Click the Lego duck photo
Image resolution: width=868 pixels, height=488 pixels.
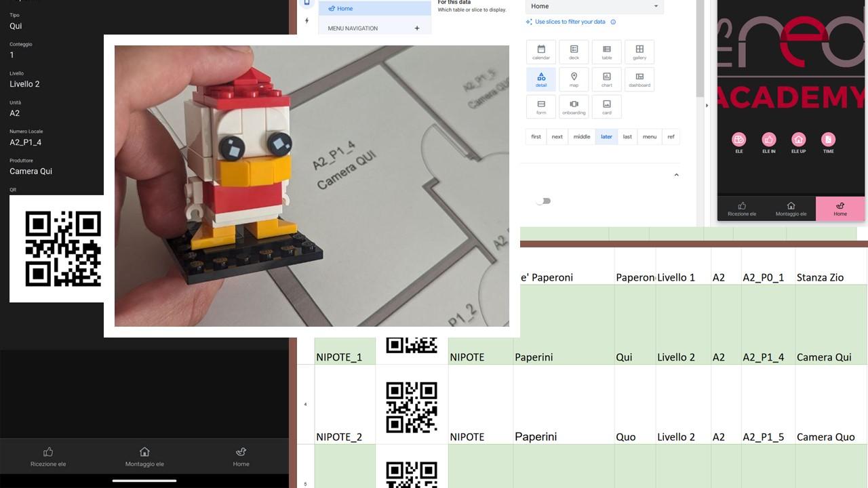tap(312, 186)
